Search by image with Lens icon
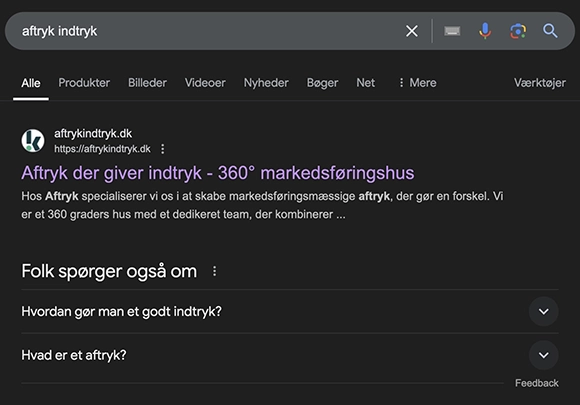The image size is (580, 405). coord(518,31)
